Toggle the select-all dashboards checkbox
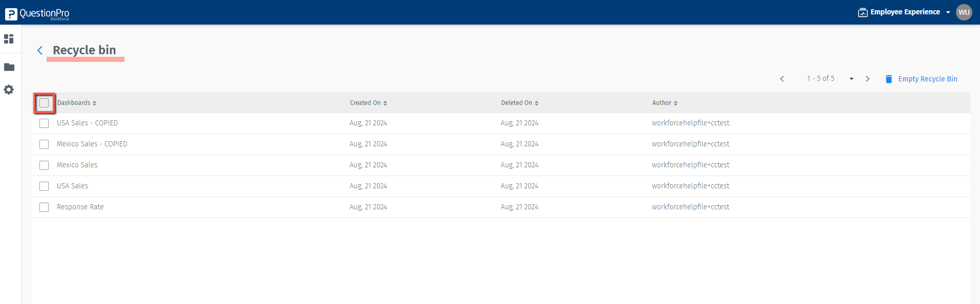 pos(44,103)
